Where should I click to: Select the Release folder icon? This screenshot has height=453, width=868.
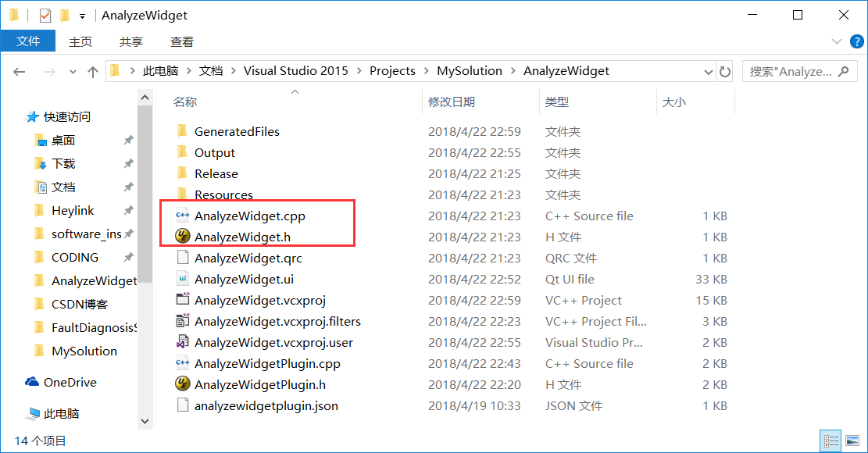pyautogui.click(x=182, y=173)
